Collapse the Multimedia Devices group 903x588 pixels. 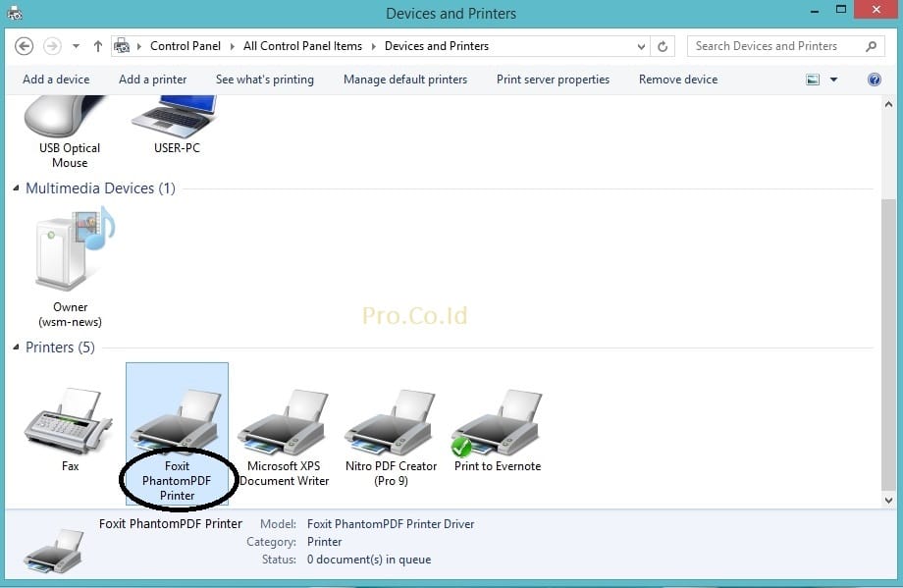tap(16, 187)
